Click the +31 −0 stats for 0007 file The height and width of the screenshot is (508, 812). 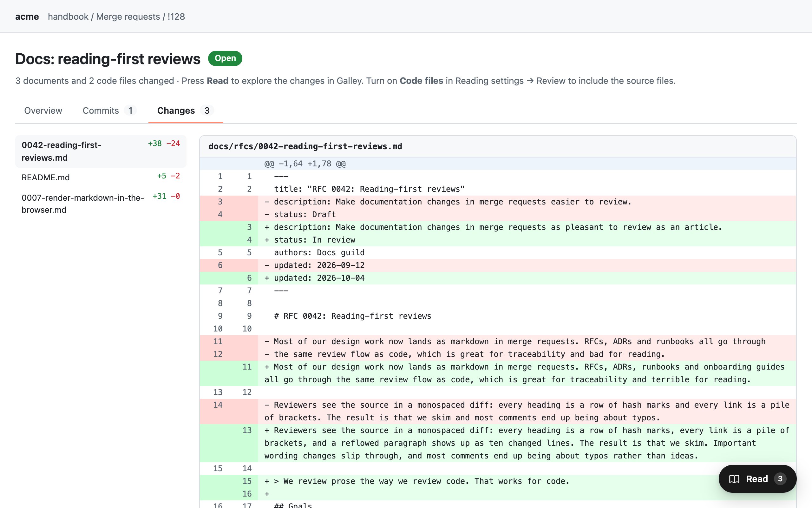pos(166,196)
